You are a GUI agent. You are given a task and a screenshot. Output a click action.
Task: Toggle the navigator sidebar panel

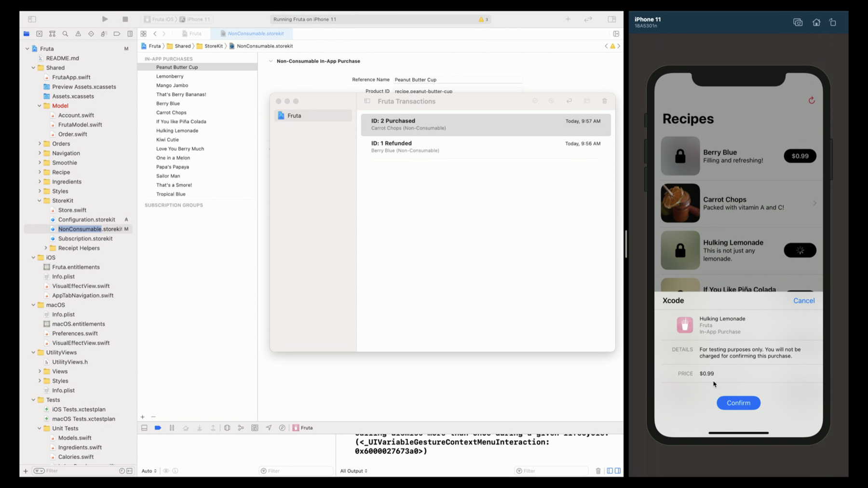(x=32, y=19)
